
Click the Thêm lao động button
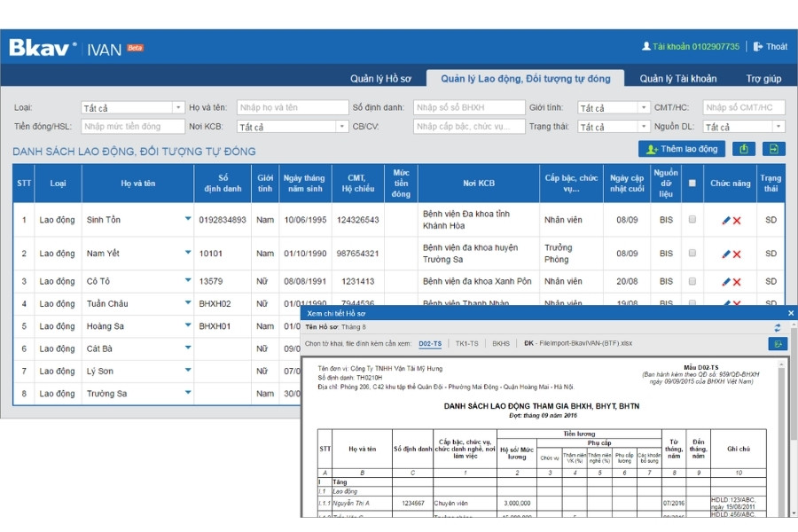[x=682, y=149]
